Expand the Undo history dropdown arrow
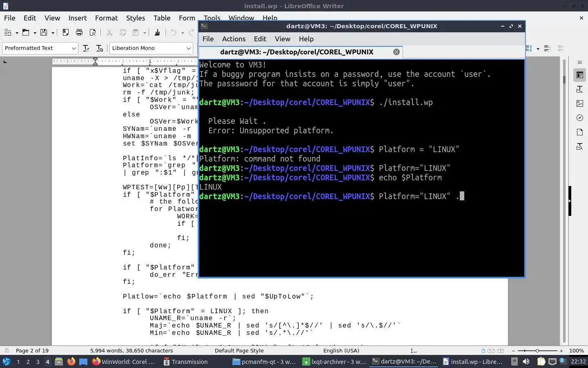The image size is (588, 368). pos(183,33)
